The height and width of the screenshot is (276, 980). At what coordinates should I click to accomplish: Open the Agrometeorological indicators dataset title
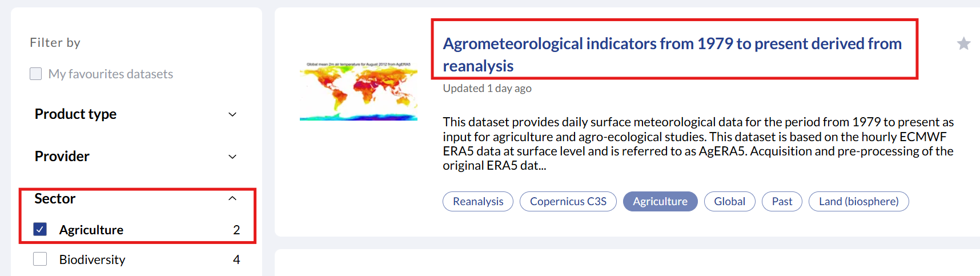click(672, 54)
